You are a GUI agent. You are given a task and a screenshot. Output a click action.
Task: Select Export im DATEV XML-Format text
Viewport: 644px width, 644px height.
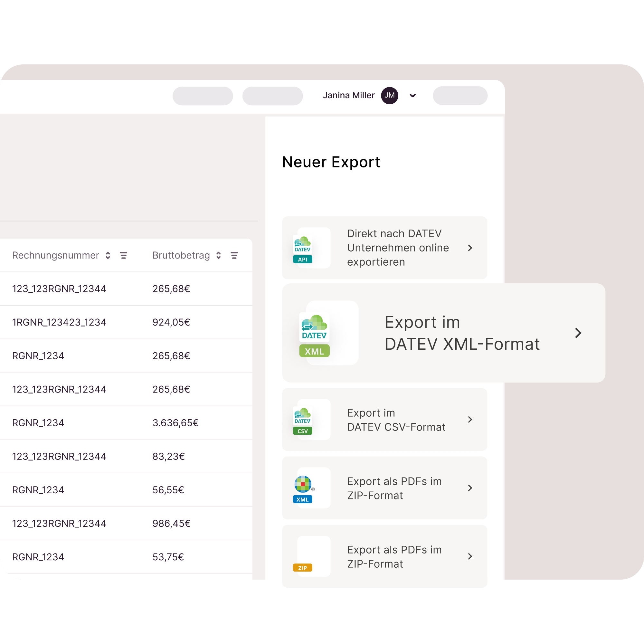coord(462,333)
